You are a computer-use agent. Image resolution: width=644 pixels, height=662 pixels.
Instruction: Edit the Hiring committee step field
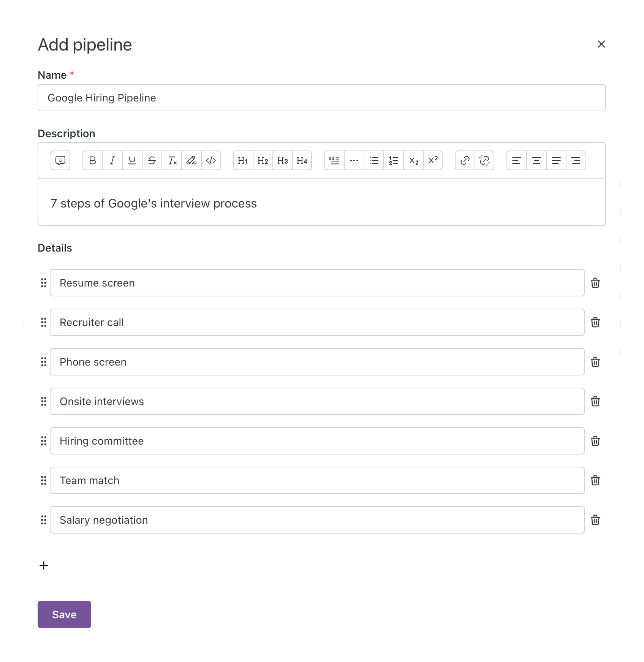point(317,441)
